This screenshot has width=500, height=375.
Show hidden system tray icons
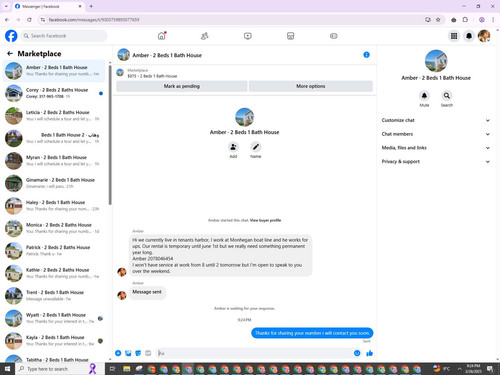[459, 369]
